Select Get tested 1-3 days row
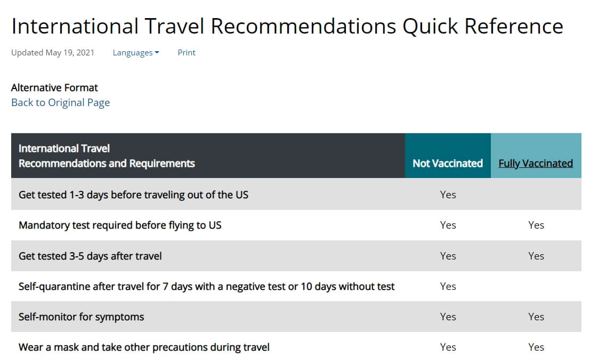 (296, 195)
